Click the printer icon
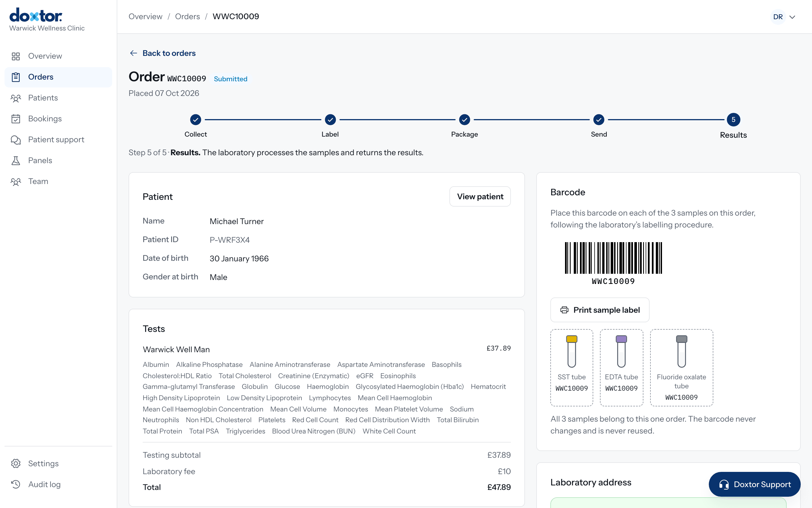This screenshot has width=812, height=508. [x=564, y=310]
